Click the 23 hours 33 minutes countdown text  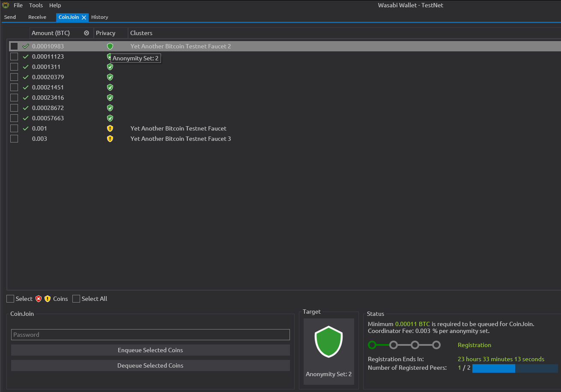(x=501, y=359)
